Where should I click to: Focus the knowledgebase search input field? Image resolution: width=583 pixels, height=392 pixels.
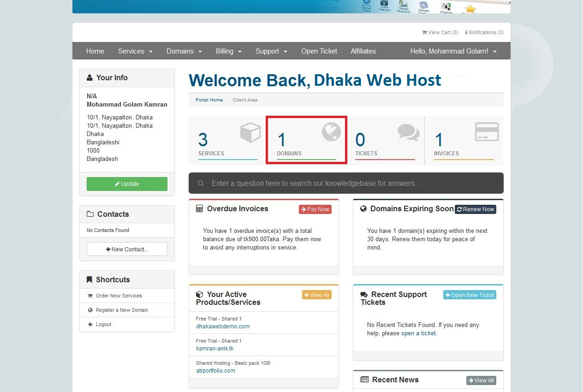click(x=346, y=183)
